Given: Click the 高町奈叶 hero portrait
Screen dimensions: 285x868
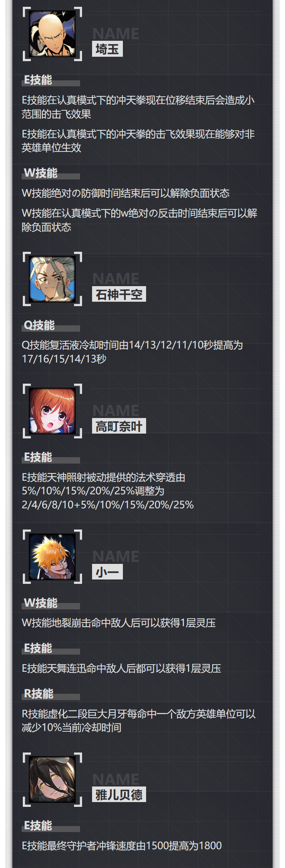Looking at the screenshot, I should (x=52, y=411).
